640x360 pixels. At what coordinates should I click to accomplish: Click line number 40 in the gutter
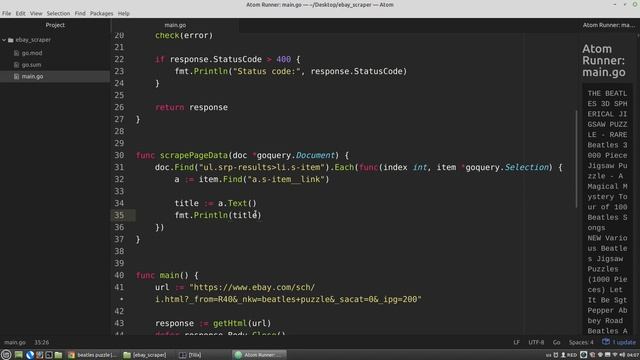pyautogui.click(x=119, y=275)
